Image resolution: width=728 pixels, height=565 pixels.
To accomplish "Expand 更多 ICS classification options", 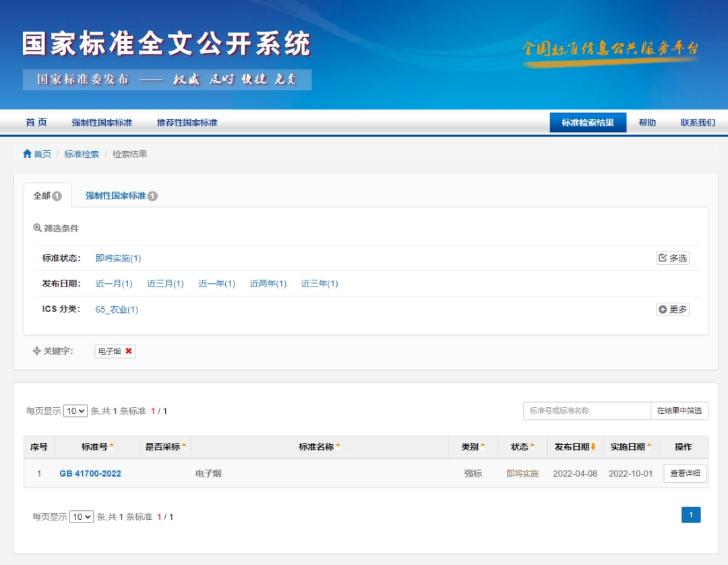I will click(x=672, y=309).
